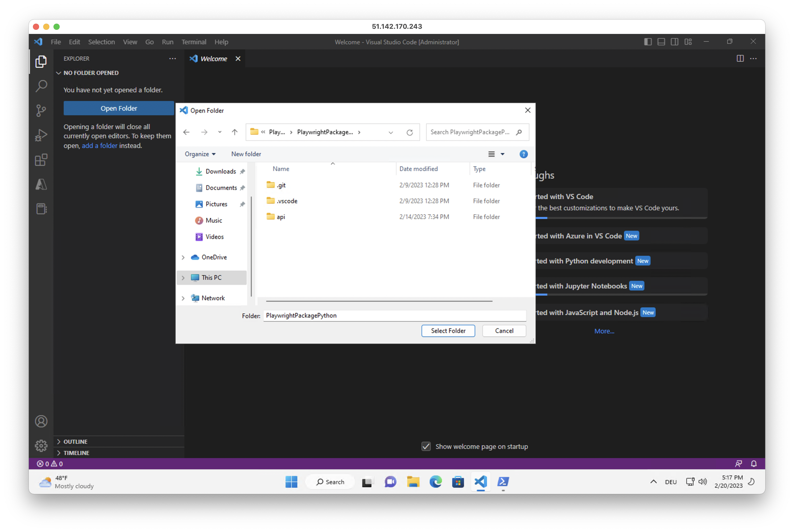The height and width of the screenshot is (532, 794).
Task: Click the Manage gear icon
Action: (41, 445)
